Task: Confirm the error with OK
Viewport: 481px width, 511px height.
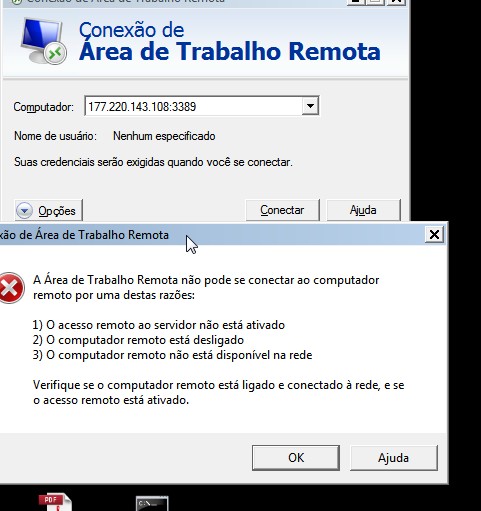Action: 296,458
